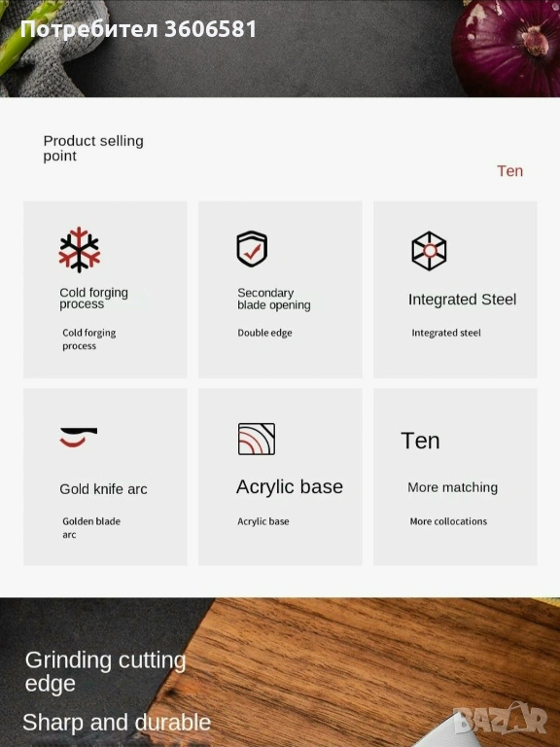This screenshot has width=560, height=747.
Task: Click the 'Secondary blade opening' title
Action: (x=274, y=299)
